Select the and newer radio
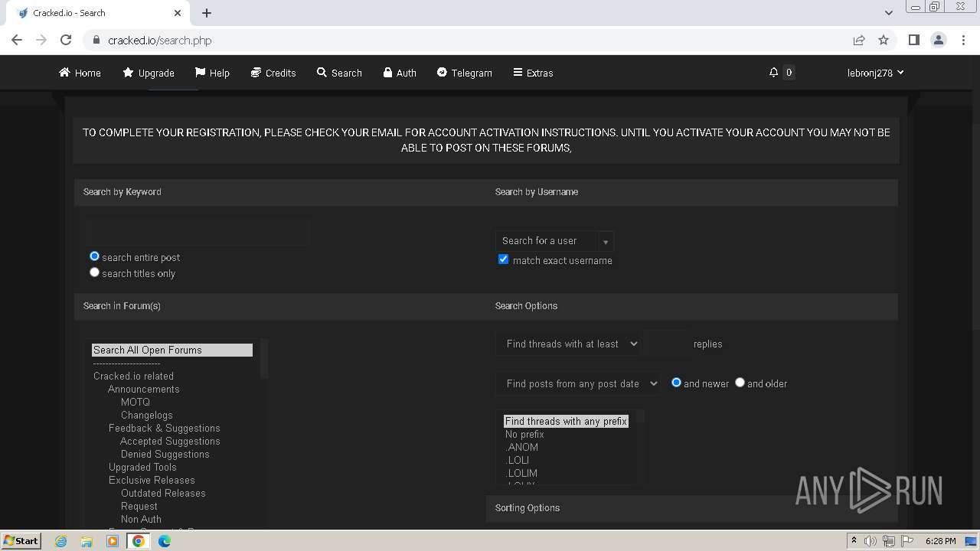The width and height of the screenshot is (980, 551). (676, 383)
